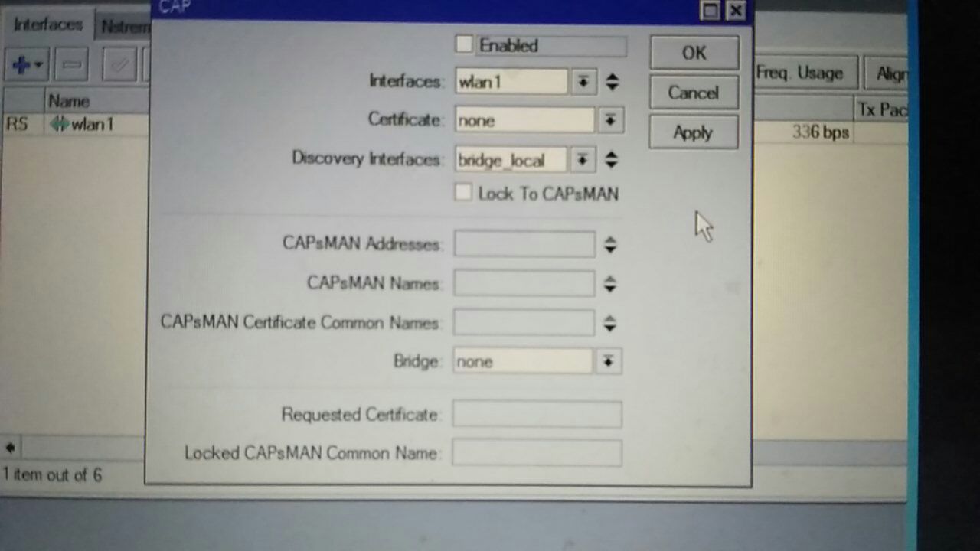This screenshot has height=551, width=980.
Task: Click the Interfaces text field with wlan1
Action: [511, 81]
